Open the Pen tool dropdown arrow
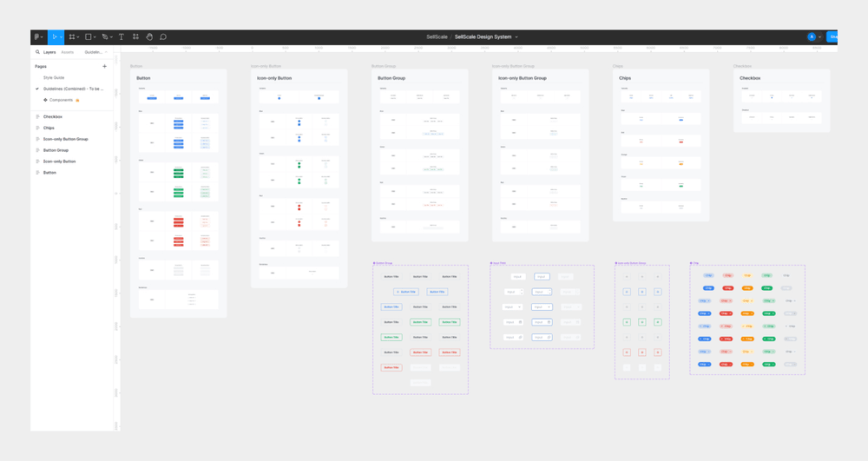Image resolution: width=868 pixels, height=461 pixels. tap(111, 37)
